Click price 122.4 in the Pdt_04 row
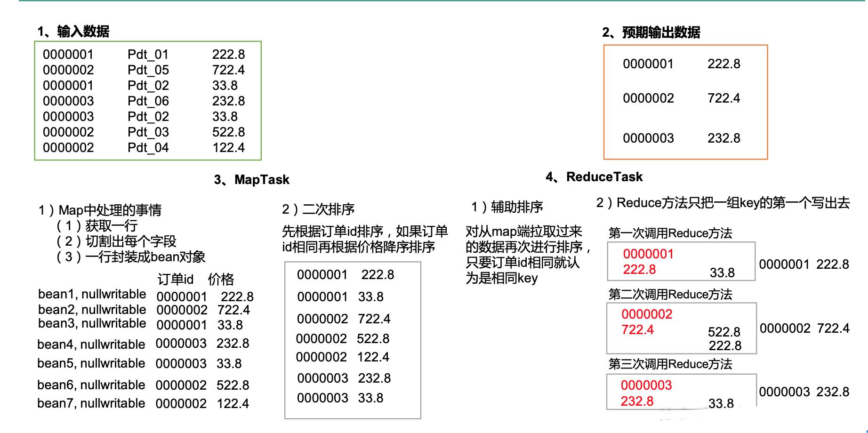The height and width of the screenshot is (433, 868). [228, 148]
